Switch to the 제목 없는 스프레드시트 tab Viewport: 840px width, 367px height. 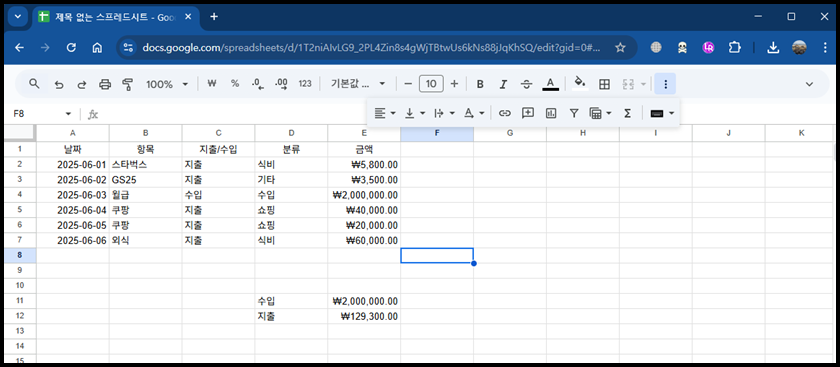[x=115, y=17]
